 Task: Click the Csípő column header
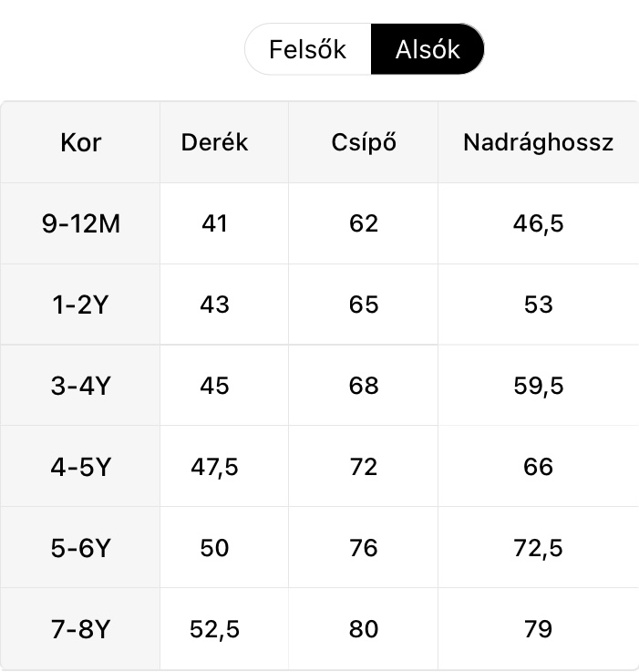tap(363, 142)
